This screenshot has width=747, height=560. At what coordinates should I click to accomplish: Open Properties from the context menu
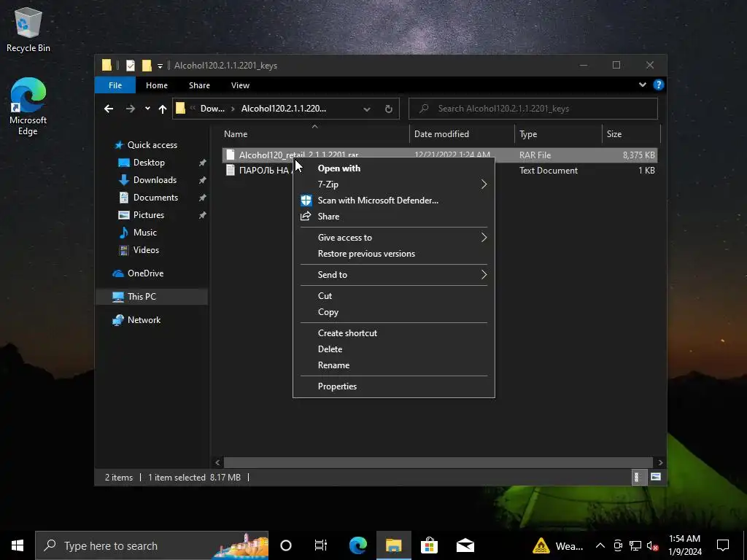point(393,386)
